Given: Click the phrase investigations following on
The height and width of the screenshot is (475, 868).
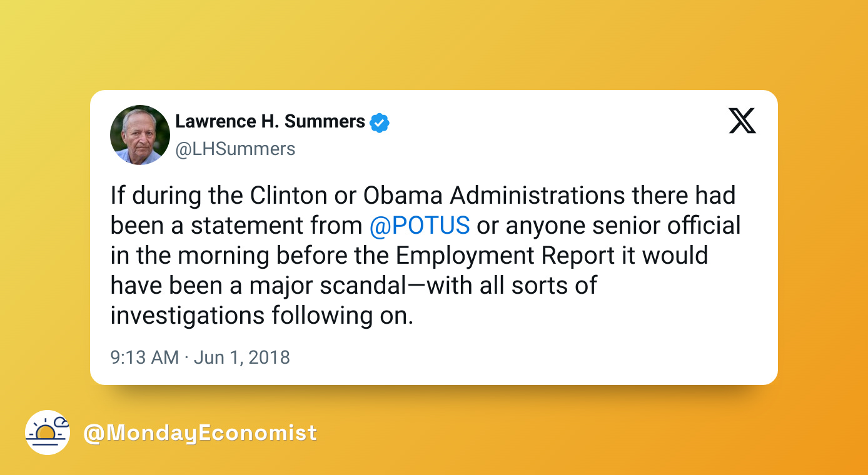Looking at the screenshot, I should pos(262,316).
